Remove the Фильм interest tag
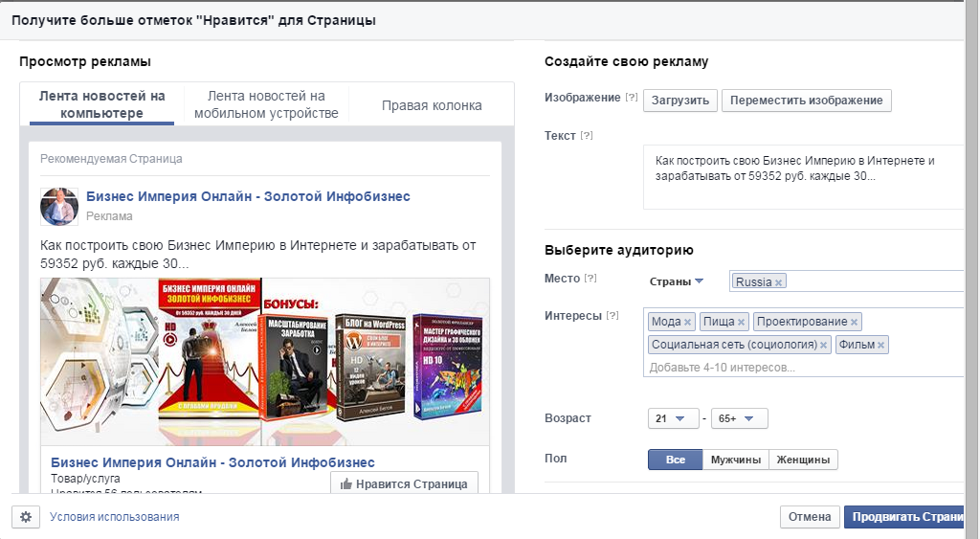 pyautogui.click(x=880, y=346)
